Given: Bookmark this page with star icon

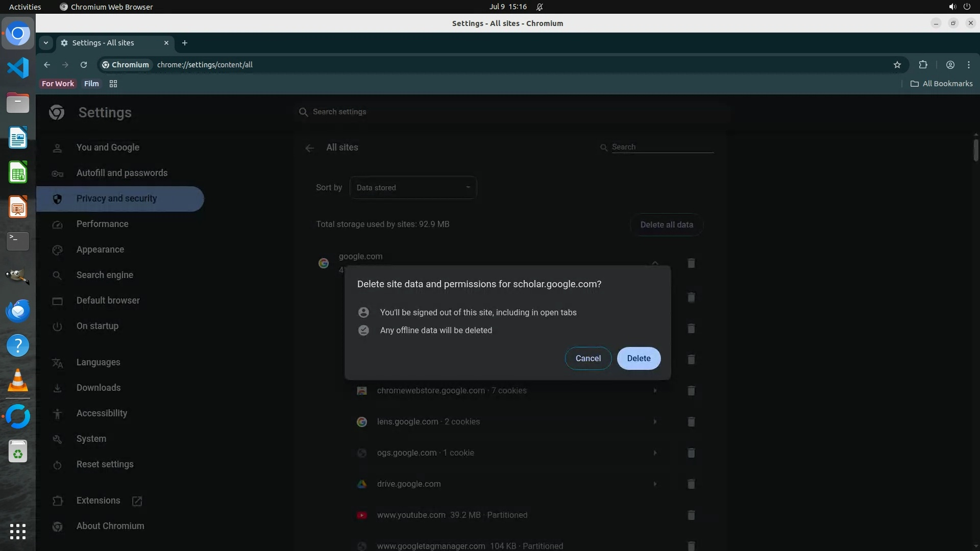Looking at the screenshot, I should pos(897,65).
